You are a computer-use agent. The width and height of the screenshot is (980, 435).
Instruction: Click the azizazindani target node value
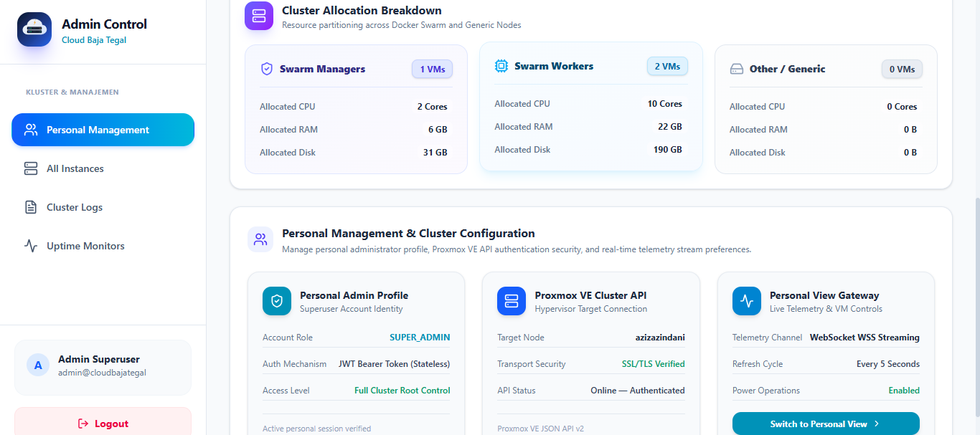pyautogui.click(x=660, y=338)
